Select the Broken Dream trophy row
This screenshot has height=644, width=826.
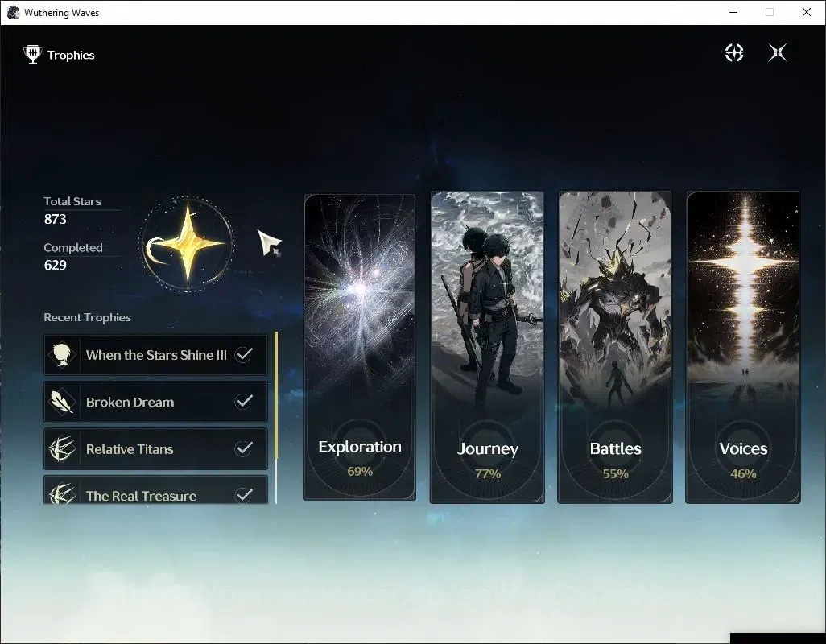click(155, 402)
